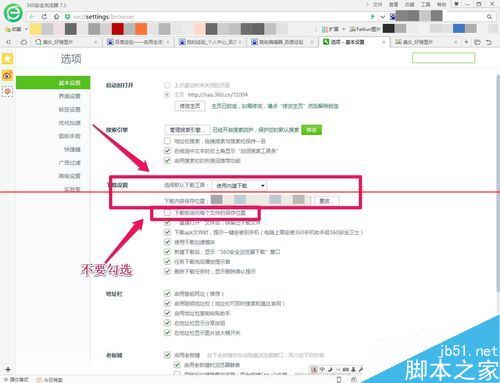Open home page via the house icon
This screenshot has height=383, width=500.
[57, 16]
